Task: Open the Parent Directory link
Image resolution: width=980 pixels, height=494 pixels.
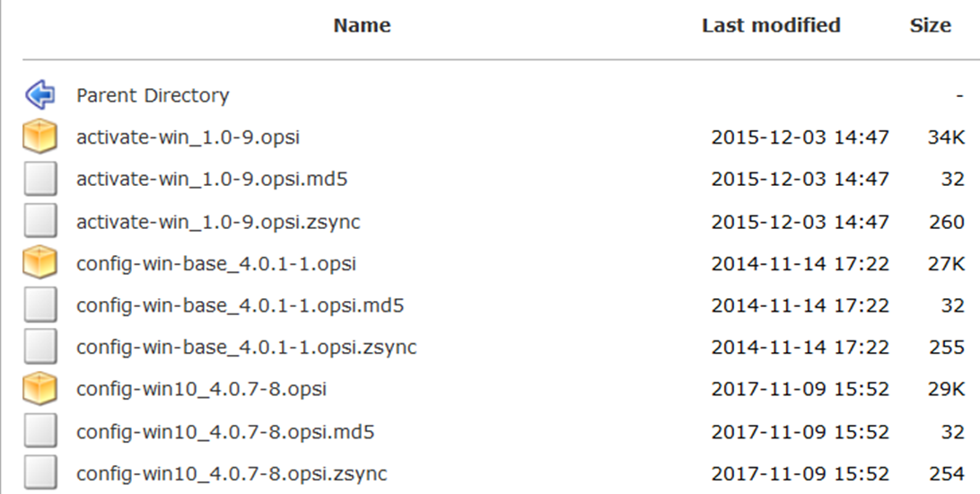Action: pyautogui.click(x=153, y=95)
